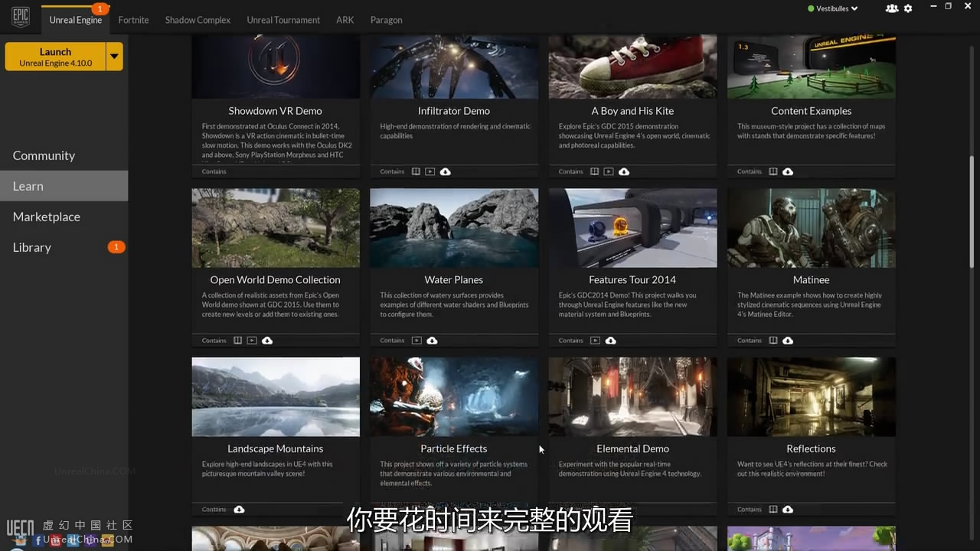Click the A Boy and His Kite title
This screenshot has height=551, width=980.
pyautogui.click(x=632, y=111)
